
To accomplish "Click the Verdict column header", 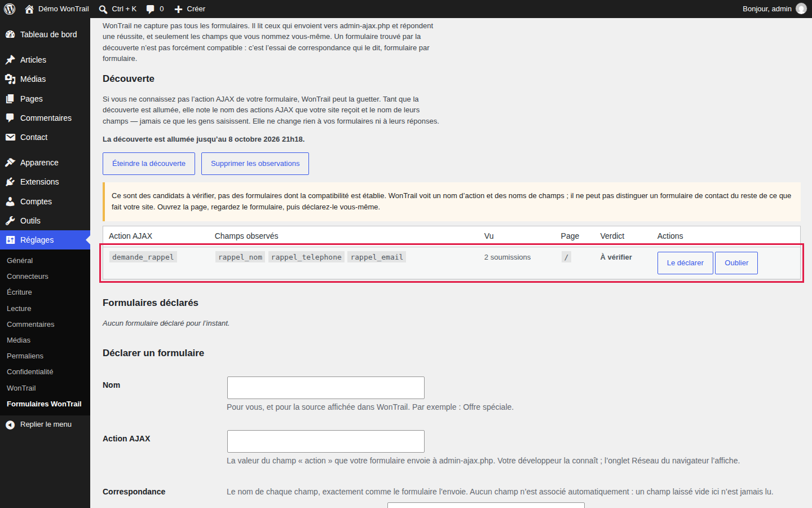I will 612,236.
